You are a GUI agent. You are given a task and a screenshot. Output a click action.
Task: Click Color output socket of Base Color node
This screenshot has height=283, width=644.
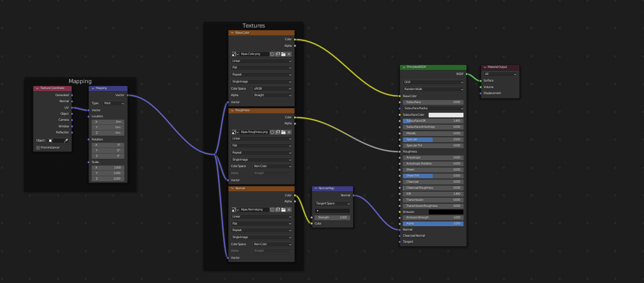295,39
